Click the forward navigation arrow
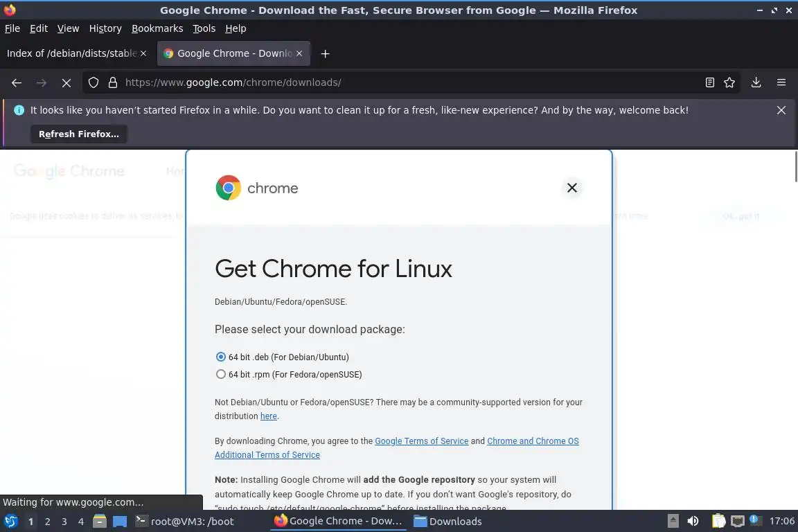798x532 pixels. (42, 82)
